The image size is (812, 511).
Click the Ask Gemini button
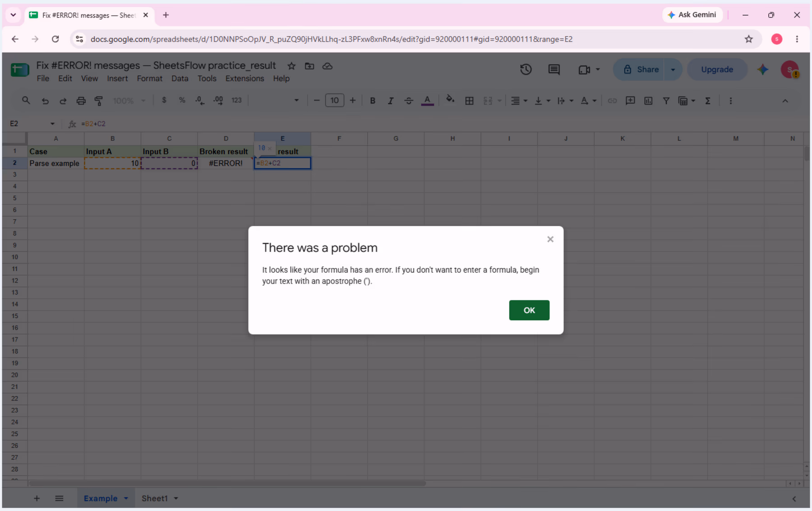point(692,15)
